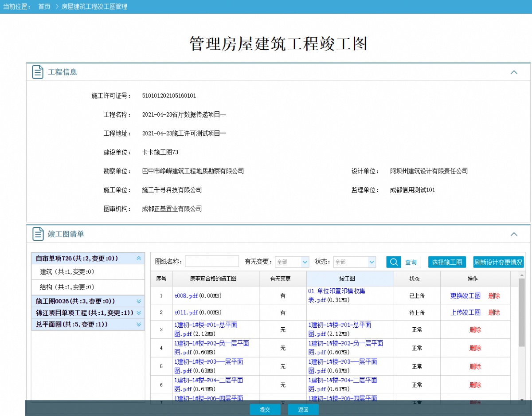Click the document icon beside 竣工图清单

(38, 234)
